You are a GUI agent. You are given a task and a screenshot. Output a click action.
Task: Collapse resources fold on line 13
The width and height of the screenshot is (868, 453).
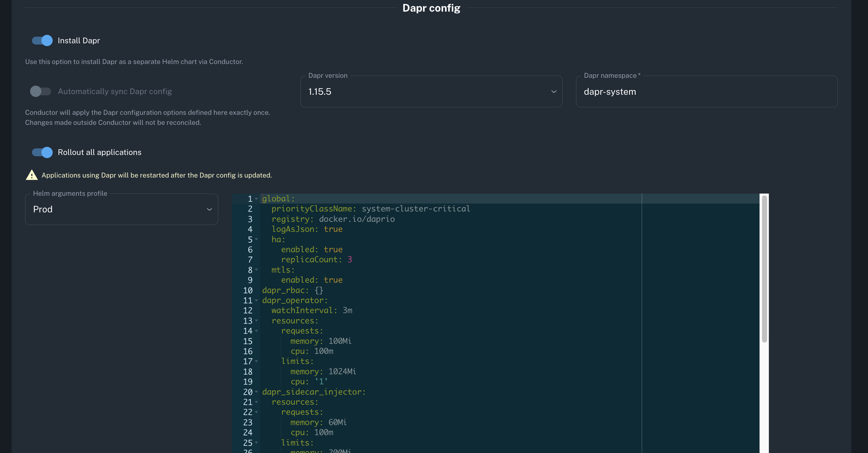(x=257, y=321)
